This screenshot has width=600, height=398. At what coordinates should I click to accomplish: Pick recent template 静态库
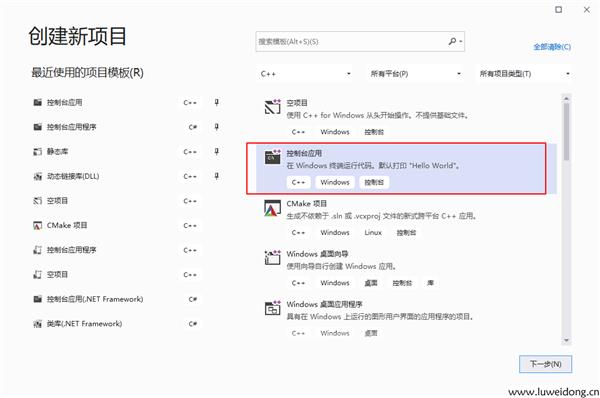tap(57, 152)
